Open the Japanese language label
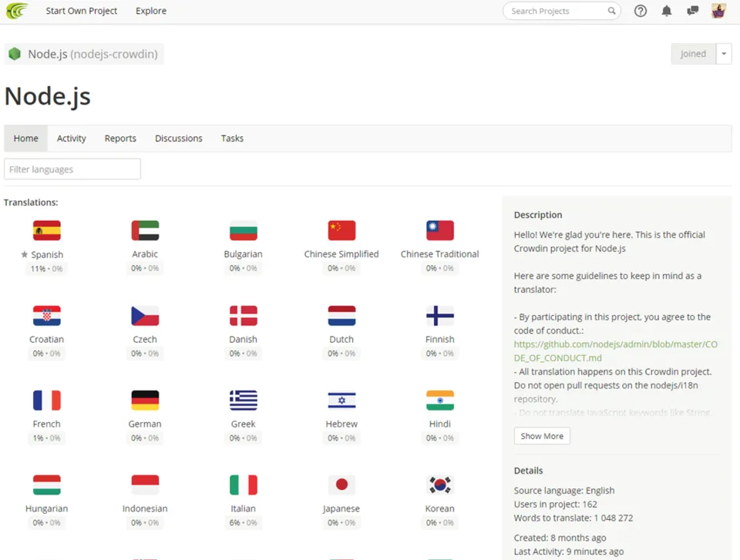Image resolution: width=740 pixels, height=560 pixels. (x=341, y=508)
